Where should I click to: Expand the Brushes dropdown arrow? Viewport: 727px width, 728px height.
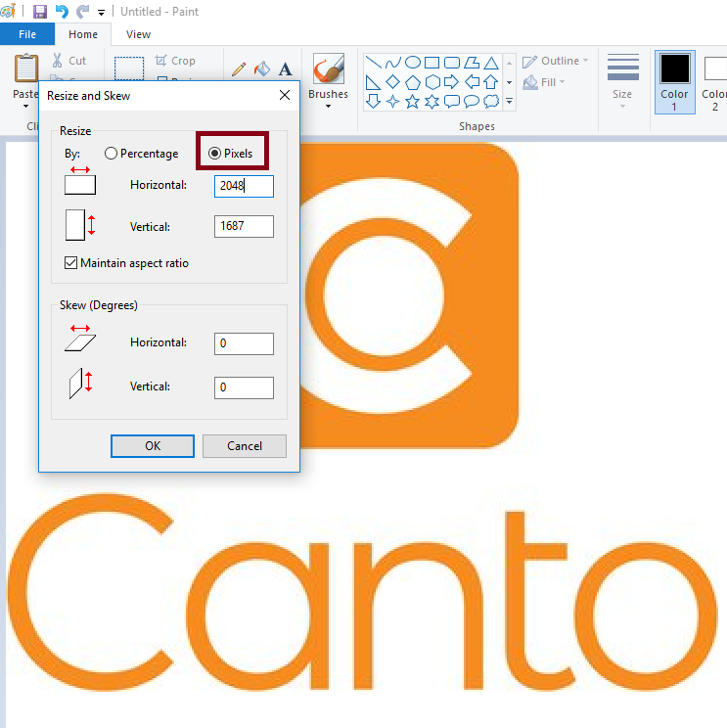[x=328, y=107]
